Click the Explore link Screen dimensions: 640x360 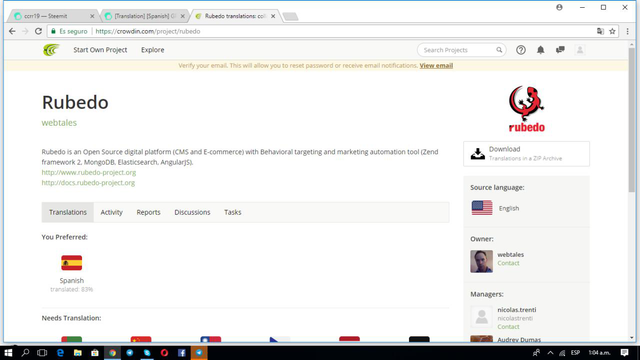click(x=153, y=50)
